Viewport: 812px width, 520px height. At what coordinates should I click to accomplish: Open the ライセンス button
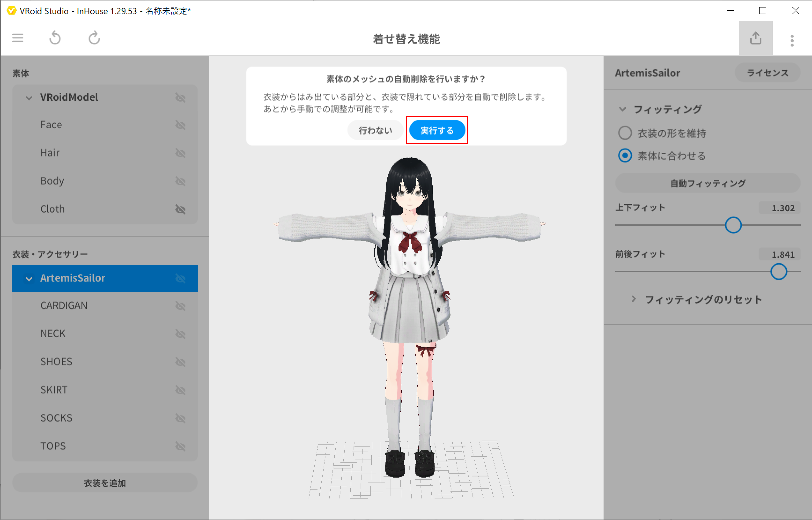768,73
